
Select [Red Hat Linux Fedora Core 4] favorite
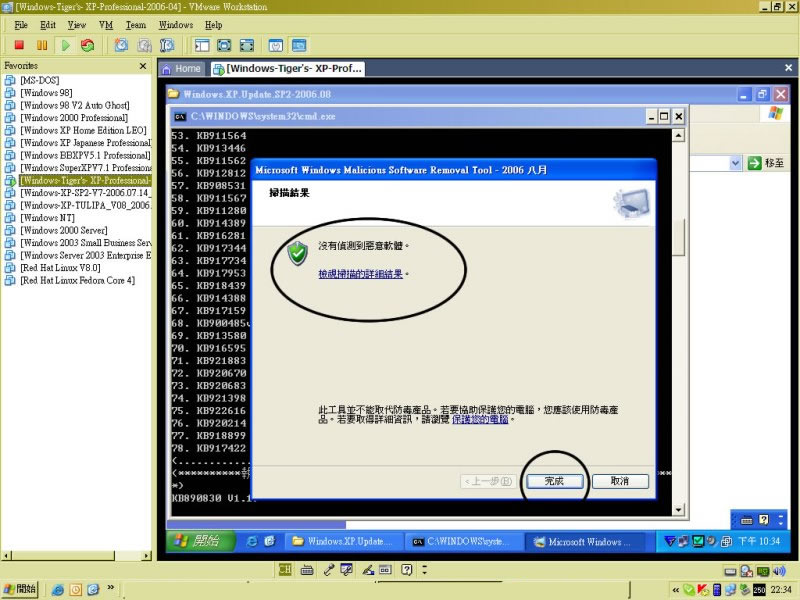coord(77,280)
